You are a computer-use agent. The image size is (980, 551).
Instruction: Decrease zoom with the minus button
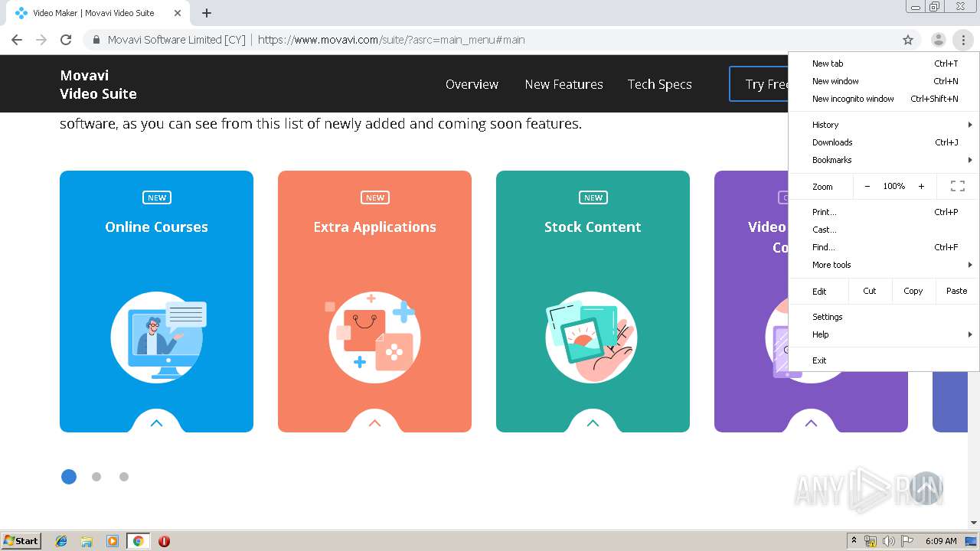(x=867, y=186)
